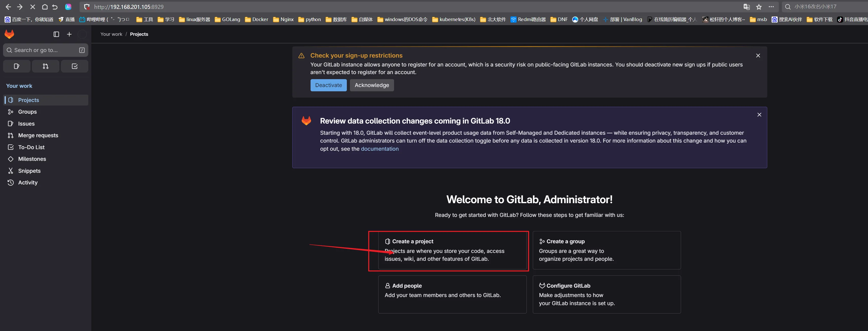Screen dimensions: 868x331
Task: Open the 自媒体 bookmark folder
Action: 362,20
